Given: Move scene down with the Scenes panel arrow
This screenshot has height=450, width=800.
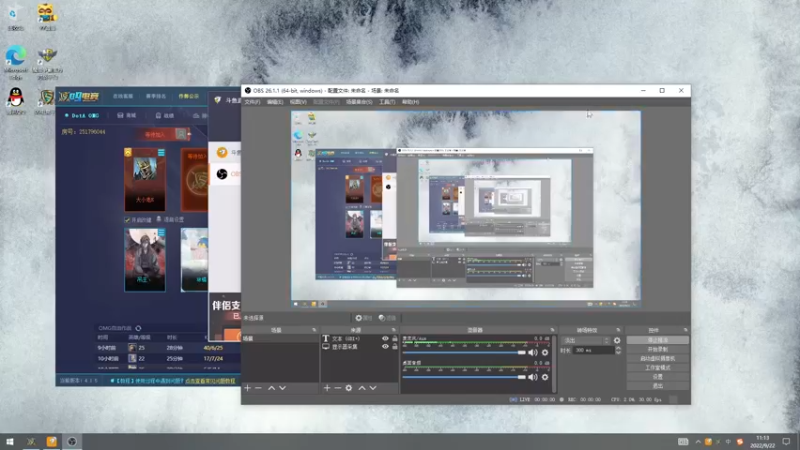Looking at the screenshot, I should 282,388.
